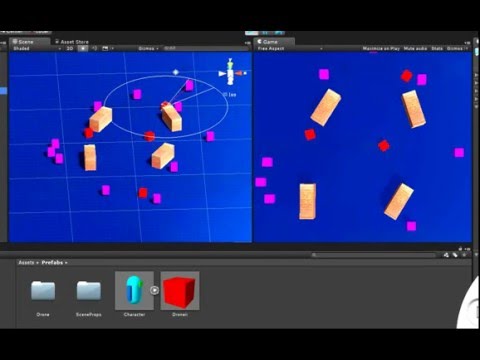This screenshot has width=480, height=360.
Task: Open search by label filter icon
Action: pyautogui.click(x=455, y=255)
